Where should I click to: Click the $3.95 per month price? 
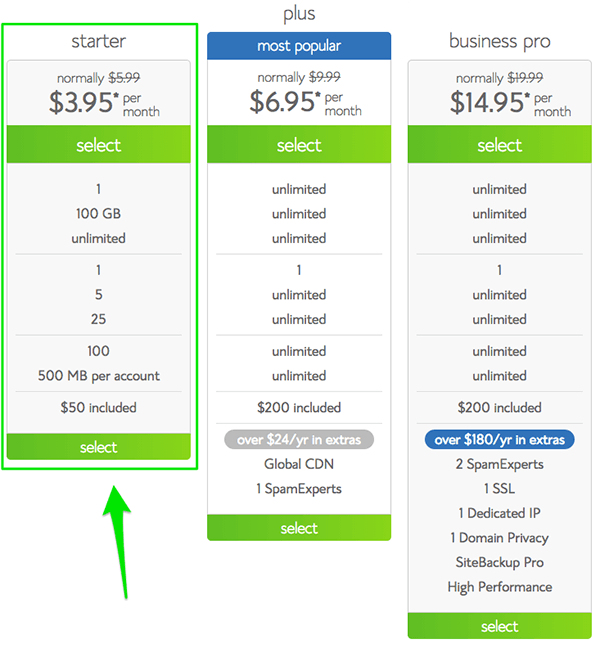click(x=98, y=101)
